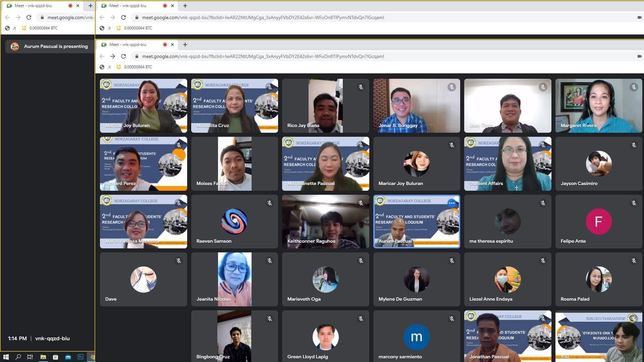Click forward arrow in innermost nested browser
Screen dimensions: 644x362
[x=113, y=56]
